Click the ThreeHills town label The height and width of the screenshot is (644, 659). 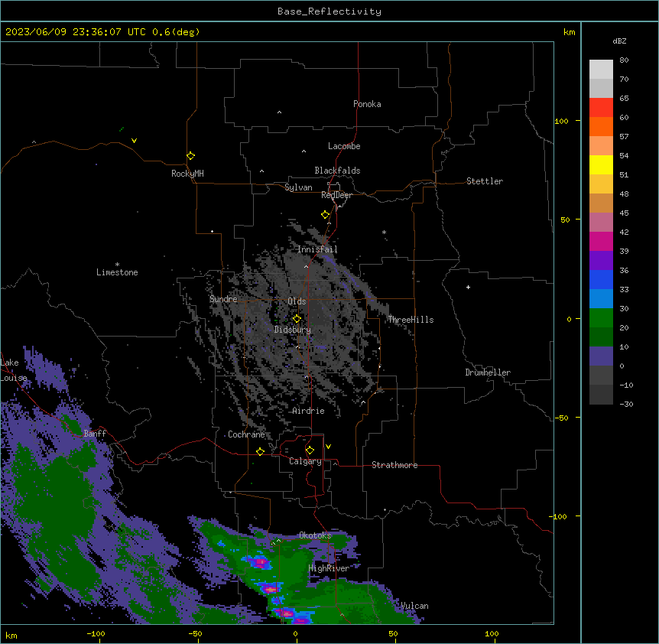click(x=411, y=320)
